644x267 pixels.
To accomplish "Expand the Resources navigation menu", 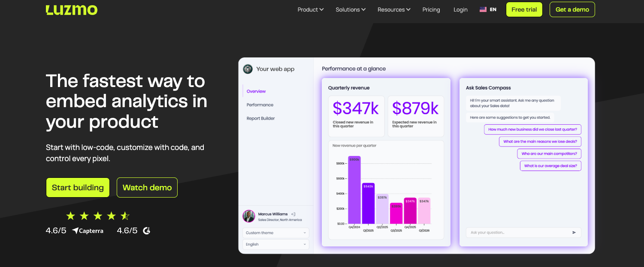I will (394, 9).
